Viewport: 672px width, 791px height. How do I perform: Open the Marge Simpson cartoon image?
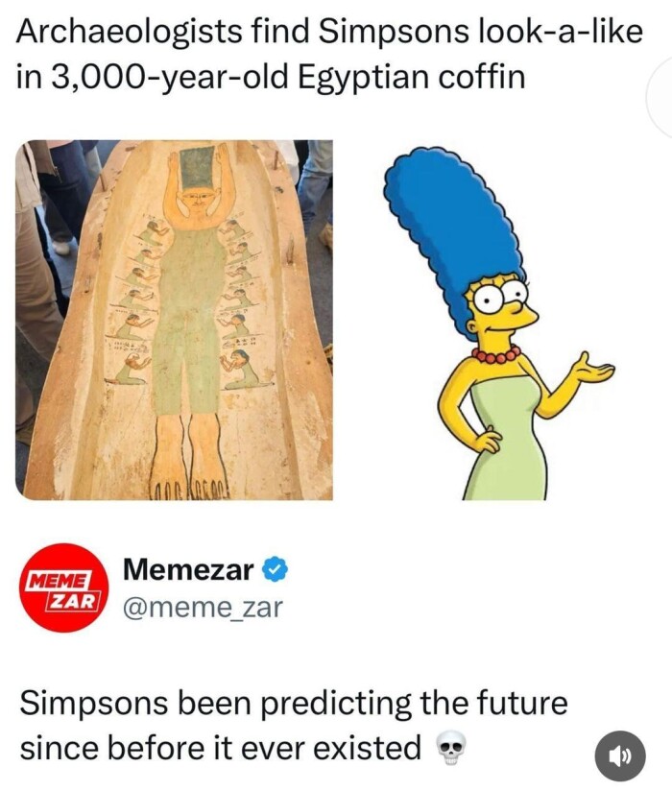(499, 323)
